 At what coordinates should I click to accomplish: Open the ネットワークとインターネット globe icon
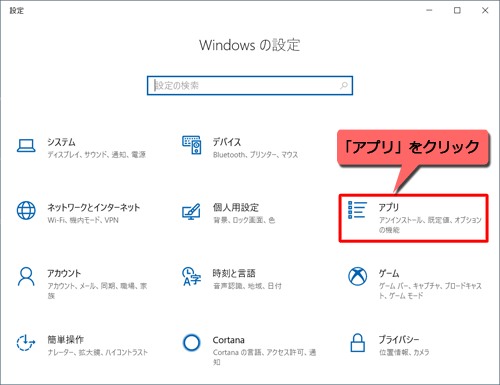point(26,211)
